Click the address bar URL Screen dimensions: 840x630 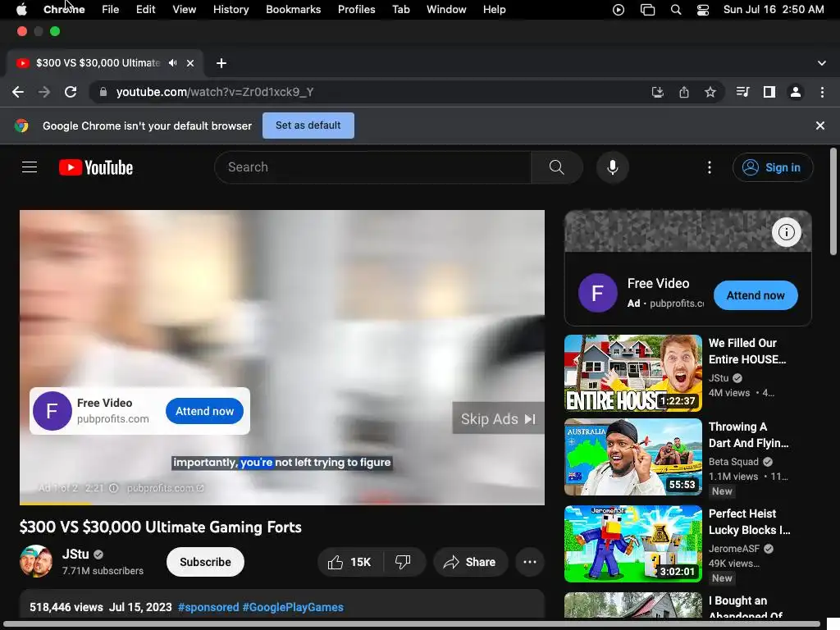coord(215,92)
